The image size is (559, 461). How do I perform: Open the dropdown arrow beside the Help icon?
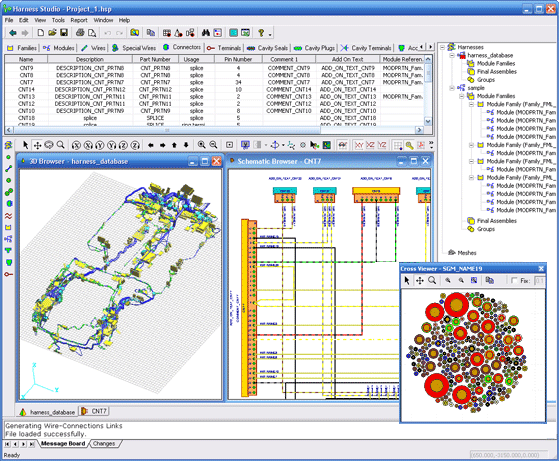(x=270, y=34)
